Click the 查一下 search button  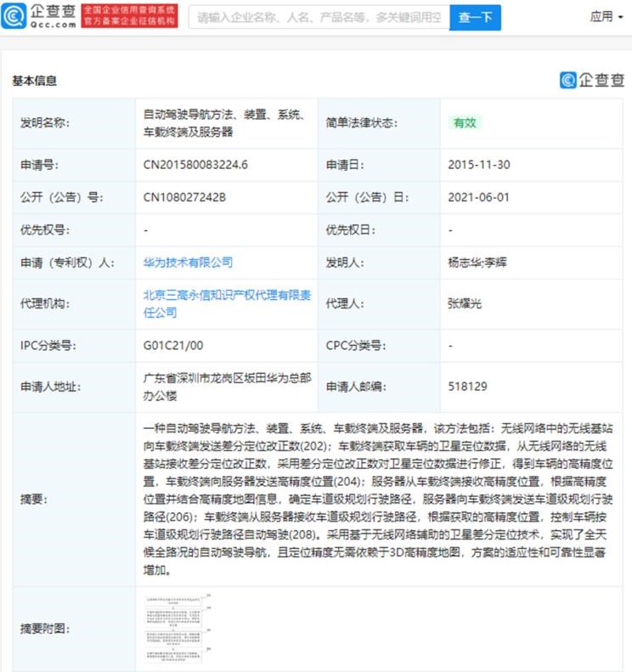click(x=475, y=18)
